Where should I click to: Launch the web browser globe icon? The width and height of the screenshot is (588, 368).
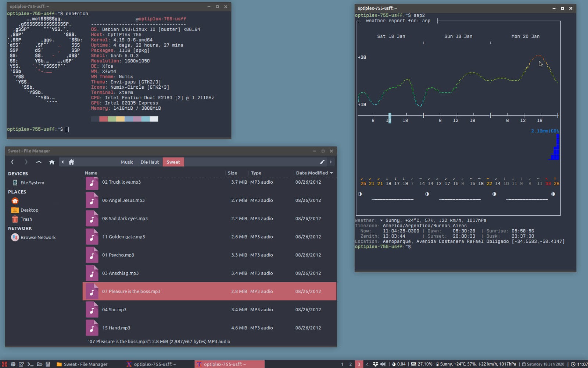[x=13, y=364]
